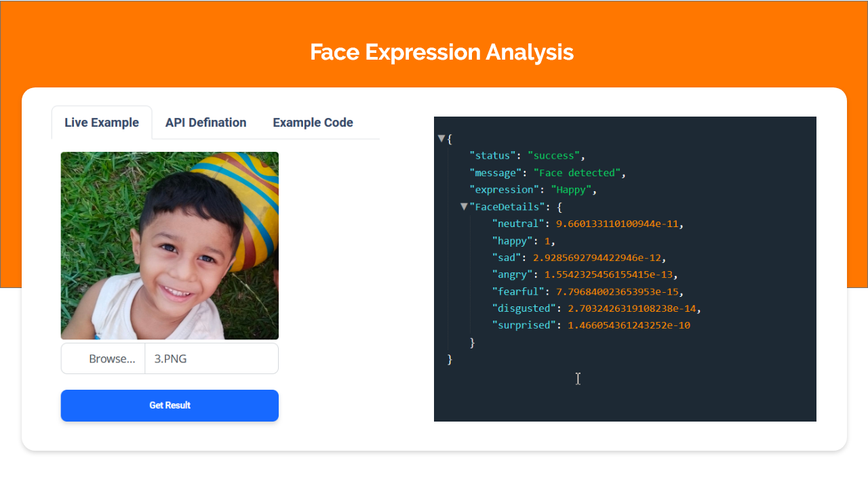868x488 pixels.
Task: Click the happy score value 1
Action: (x=547, y=241)
